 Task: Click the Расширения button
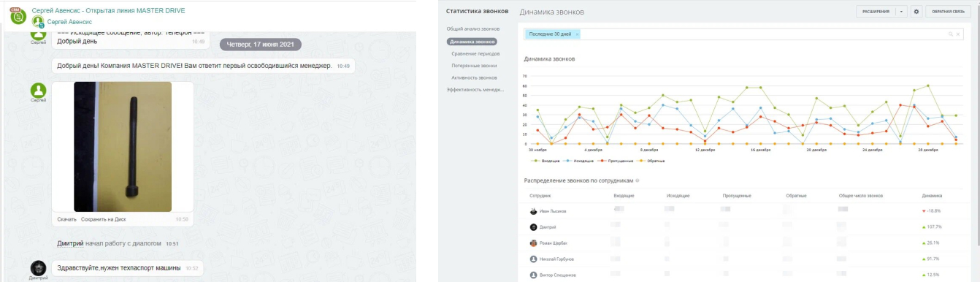(876, 12)
